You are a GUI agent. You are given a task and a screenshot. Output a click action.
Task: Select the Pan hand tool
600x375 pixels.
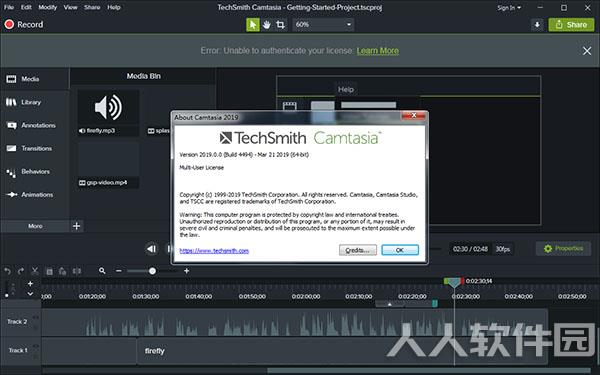tap(267, 25)
